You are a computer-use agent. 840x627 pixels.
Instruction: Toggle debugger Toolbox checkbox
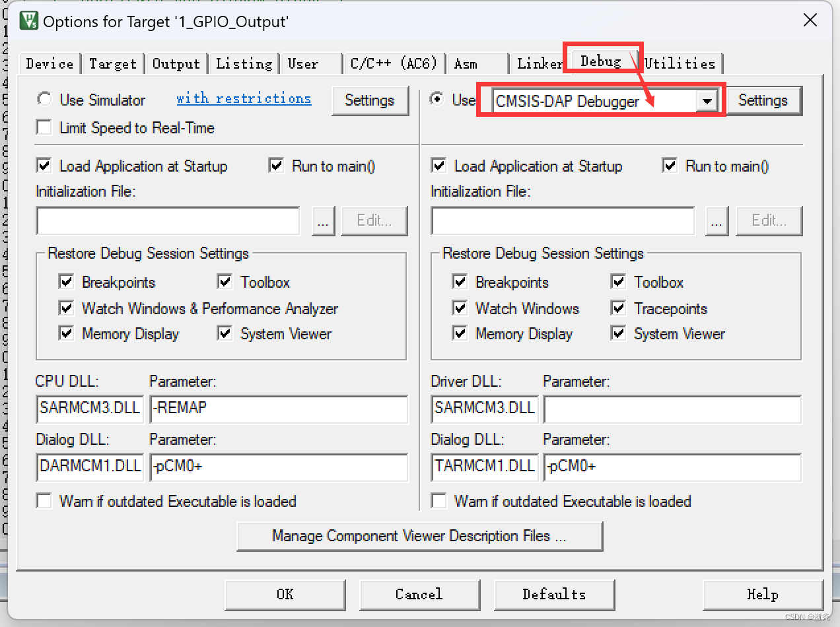[x=619, y=282]
